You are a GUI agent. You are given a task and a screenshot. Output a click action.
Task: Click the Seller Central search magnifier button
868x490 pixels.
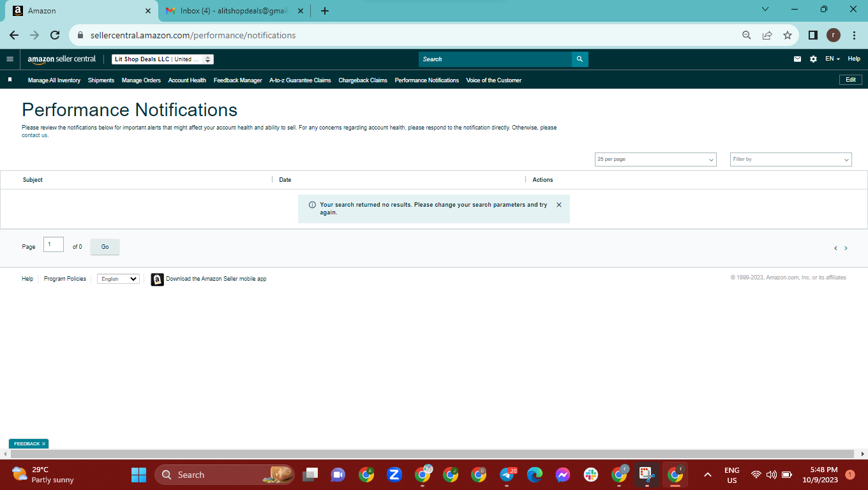tap(580, 59)
